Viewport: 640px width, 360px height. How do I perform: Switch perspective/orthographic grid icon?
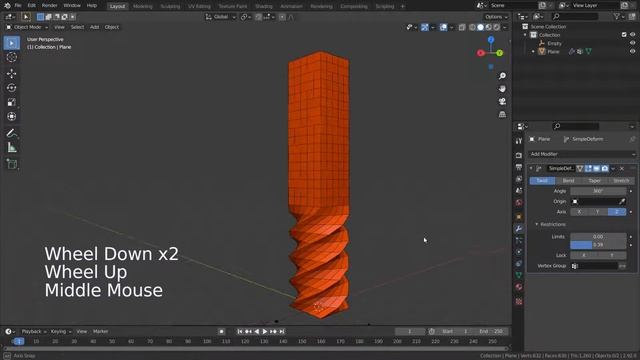pyautogui.click(x=502, y=114)
